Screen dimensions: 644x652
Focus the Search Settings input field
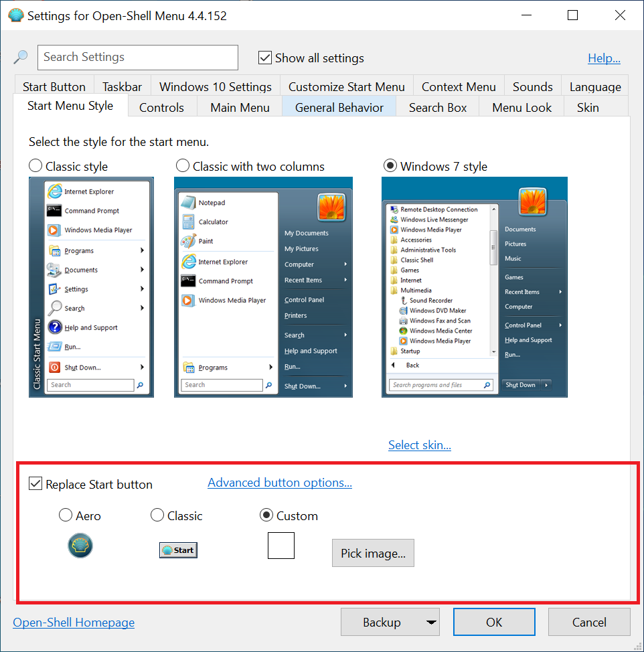coord(138,58)
